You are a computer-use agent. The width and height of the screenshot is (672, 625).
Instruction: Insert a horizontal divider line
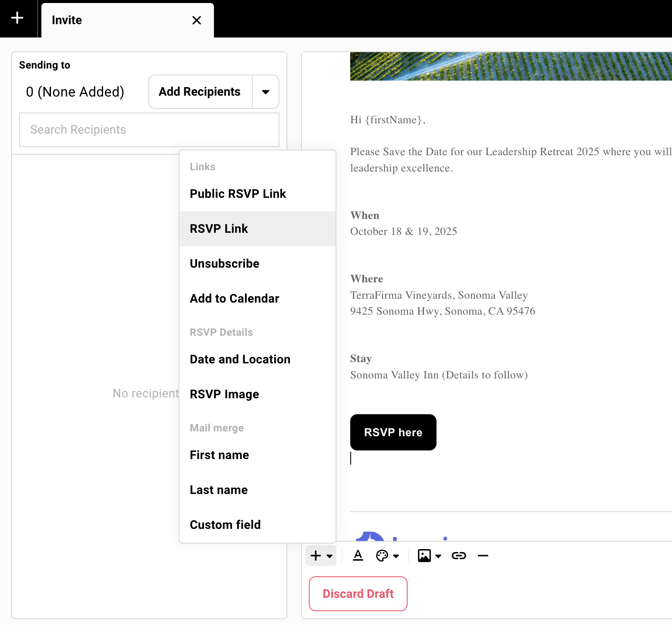click(x=483, y=556)
